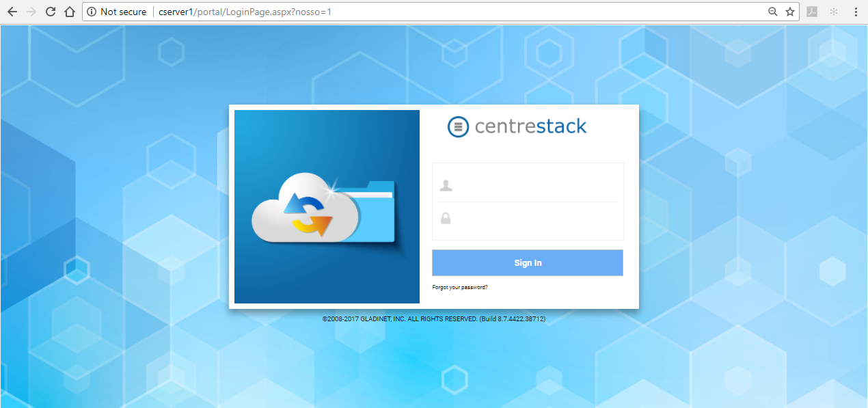This screenshot has width=868, height=408.
Task: Go back to the previous page
Action: click(x=12, y=12)
